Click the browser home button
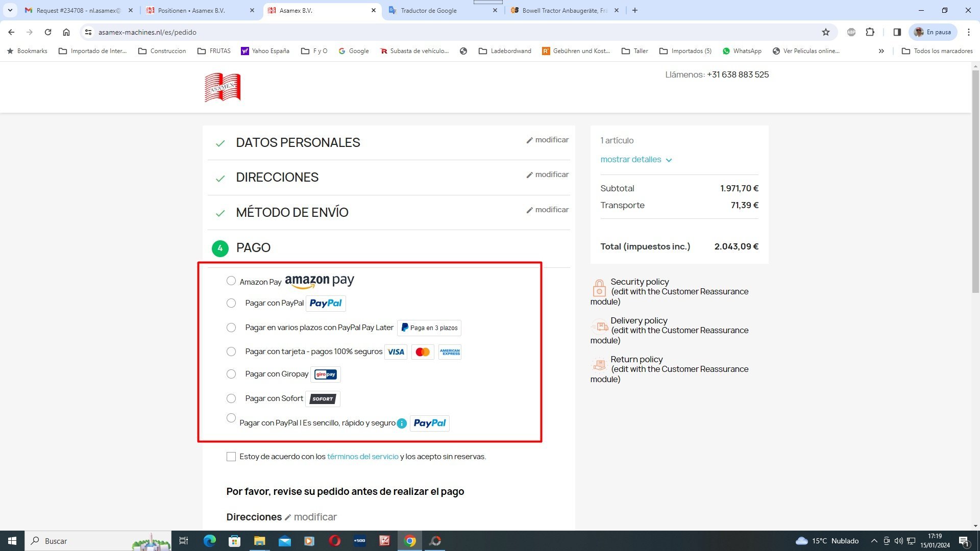The image size is (980, 551). (66, 32)
